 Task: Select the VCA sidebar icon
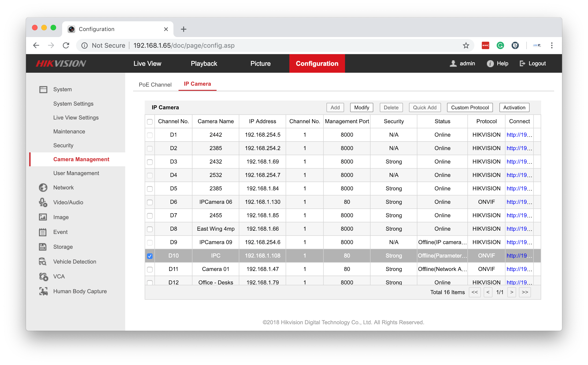pos(43,276)
